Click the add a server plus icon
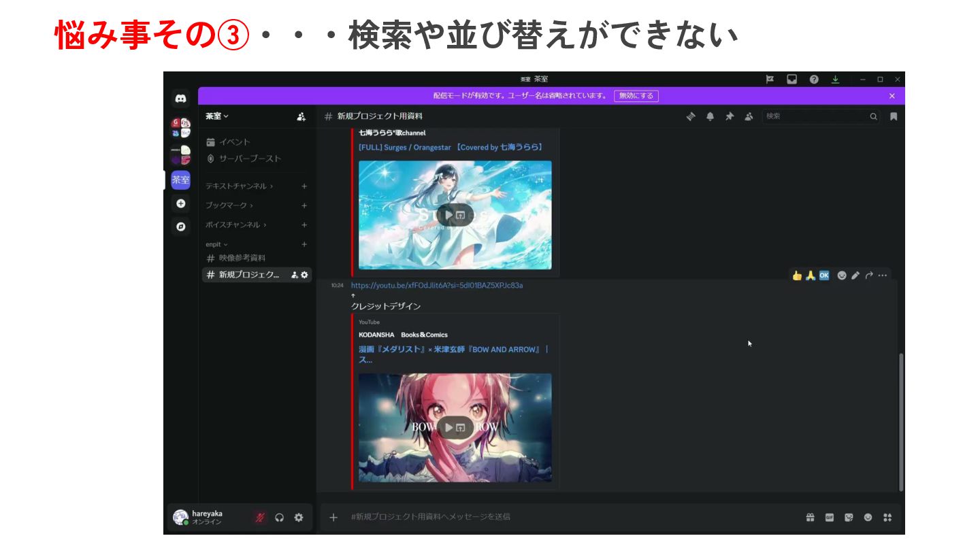Image resolution: width=980 pixels, height=551 pixels. pos(180,203)
